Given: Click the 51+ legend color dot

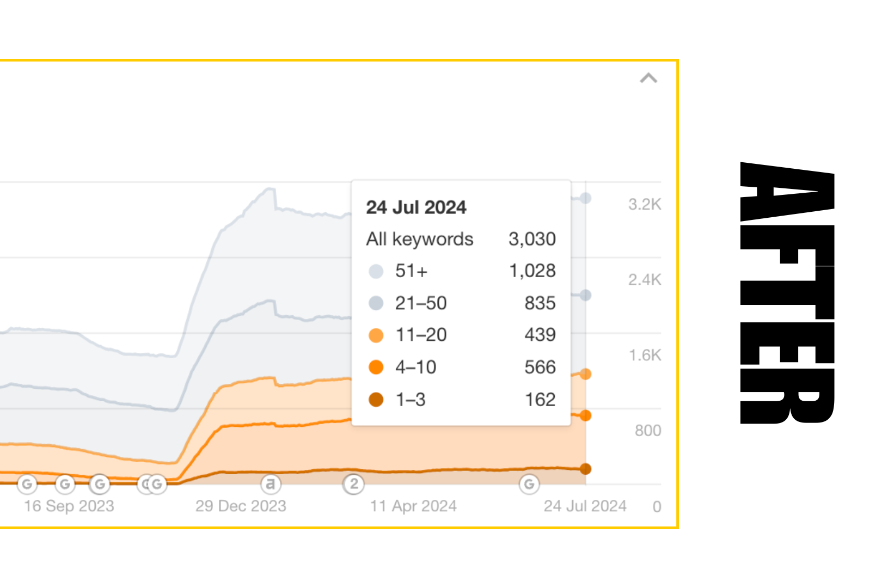Looking at the screenshot, I should pyautogui.click(x=376, y=271).
